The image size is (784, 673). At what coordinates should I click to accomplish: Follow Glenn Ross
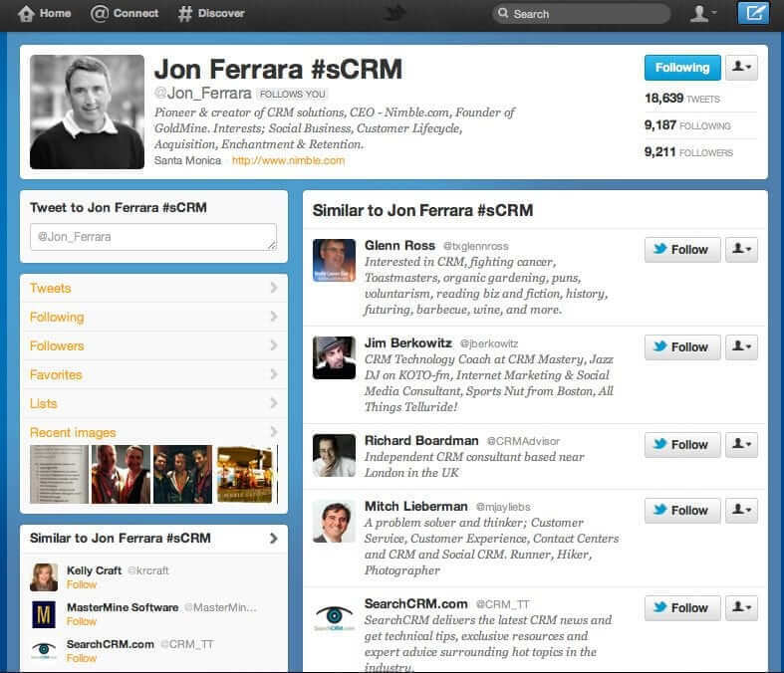point(682,249)
